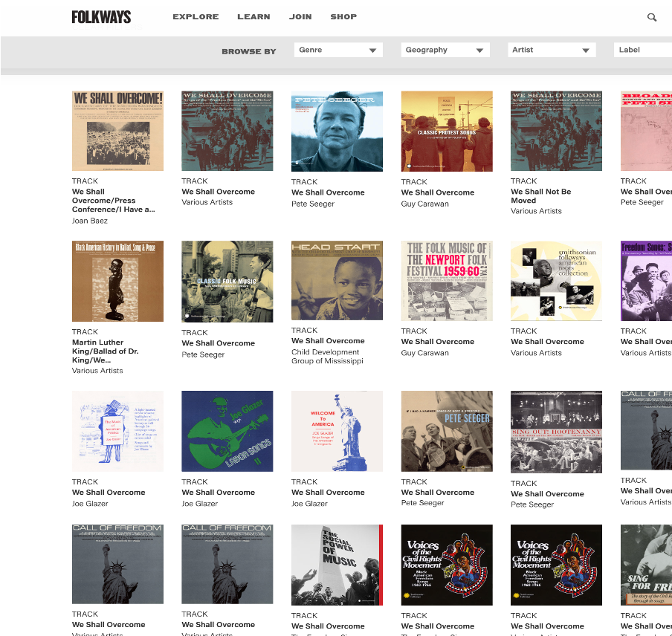Open track Martin Luther King/Ballad of Dr. King

click(105, 351)
